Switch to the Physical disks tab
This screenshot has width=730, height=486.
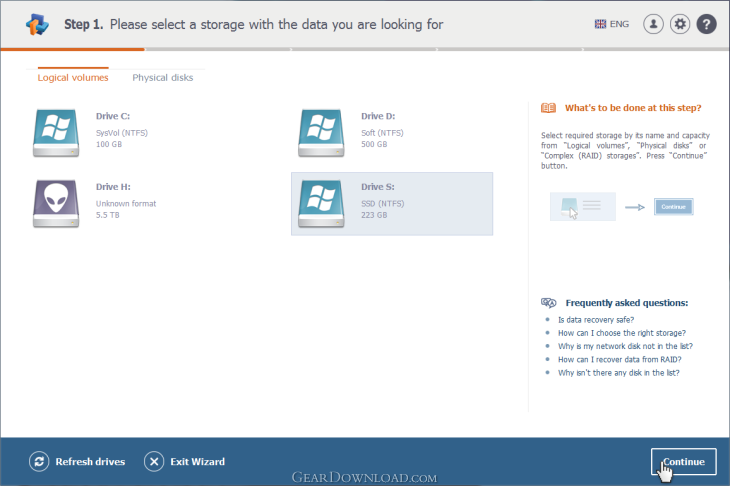162,77
